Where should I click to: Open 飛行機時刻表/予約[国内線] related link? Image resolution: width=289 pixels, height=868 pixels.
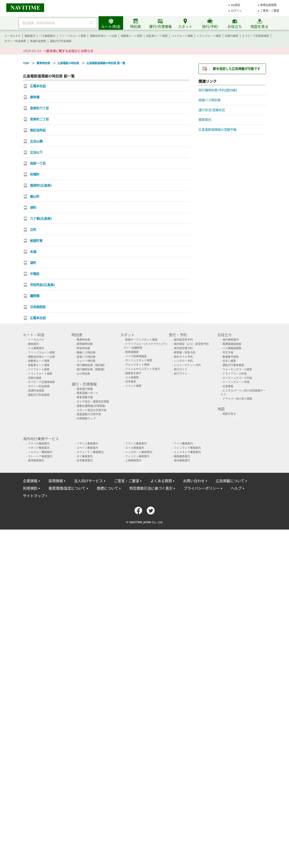point(217,90)
